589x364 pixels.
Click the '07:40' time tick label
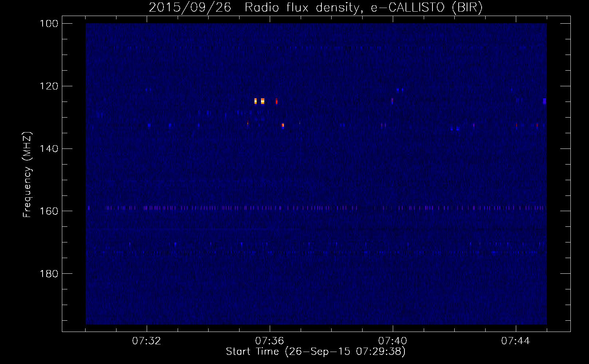(x=393, y=341)
